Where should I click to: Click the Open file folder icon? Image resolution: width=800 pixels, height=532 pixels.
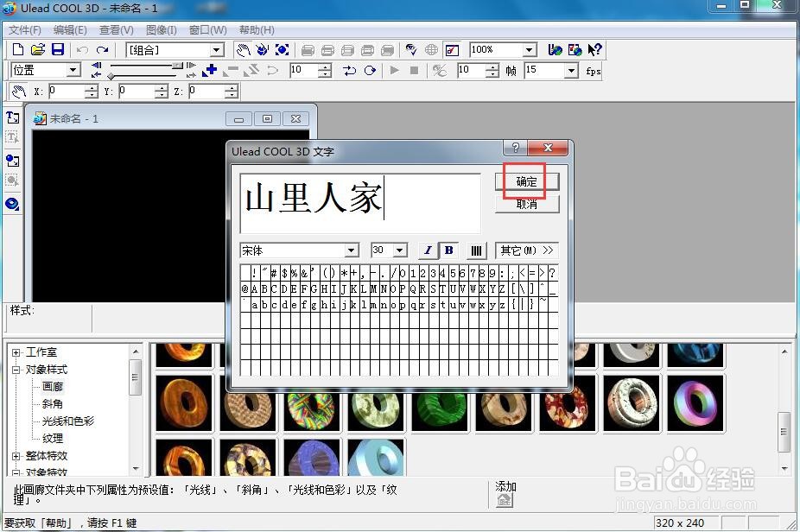pos(38,49)
